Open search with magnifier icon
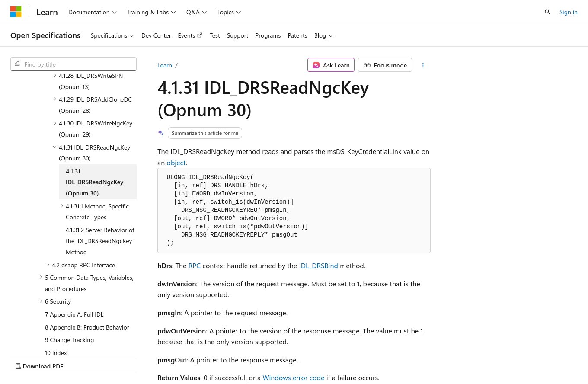Screen dimensions: 588x384 coord(547,12)
